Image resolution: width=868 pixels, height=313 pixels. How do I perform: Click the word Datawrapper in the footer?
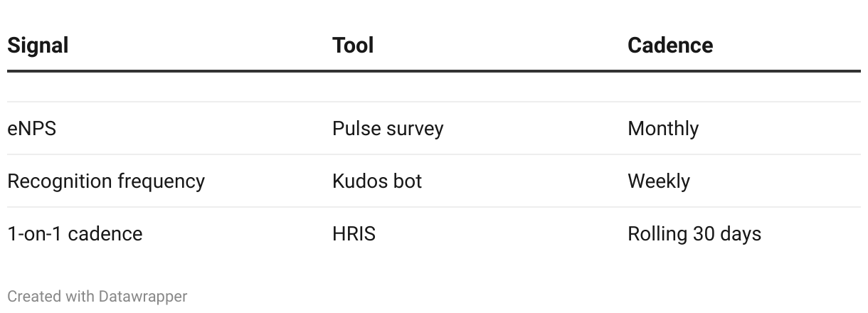click(x=143, y=296)
